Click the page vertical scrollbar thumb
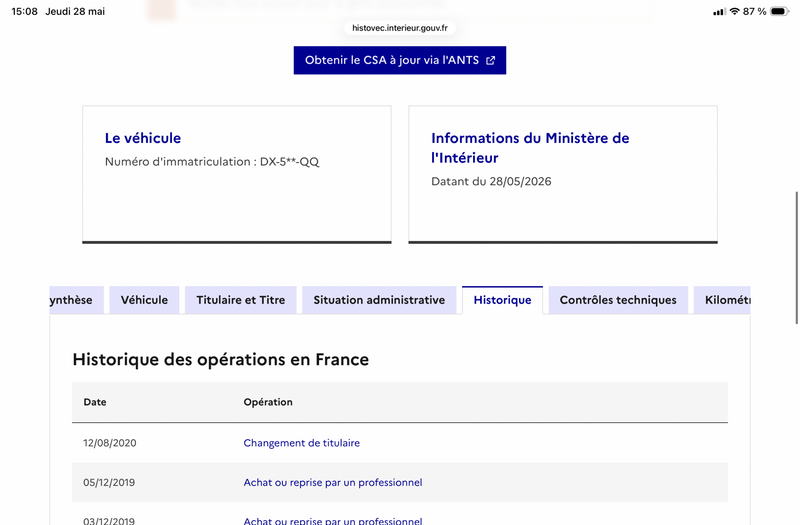 (x=797, y=258)
